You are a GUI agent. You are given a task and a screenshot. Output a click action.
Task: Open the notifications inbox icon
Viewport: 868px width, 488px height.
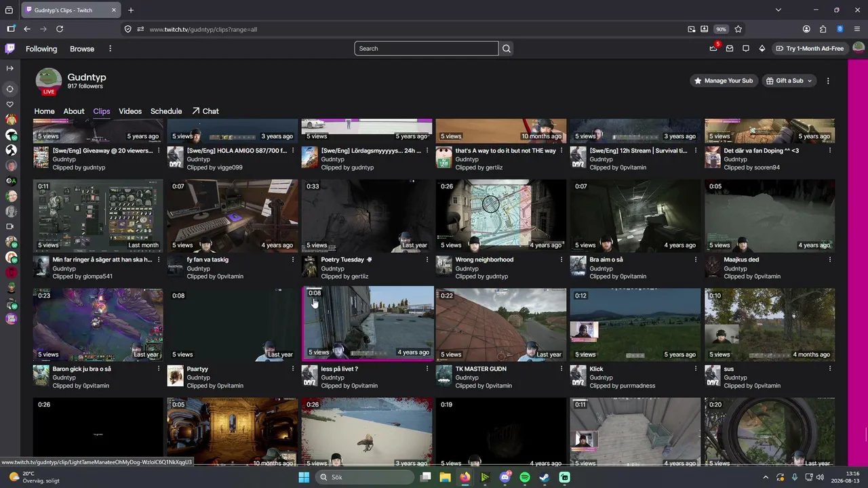tap(730, 49)
